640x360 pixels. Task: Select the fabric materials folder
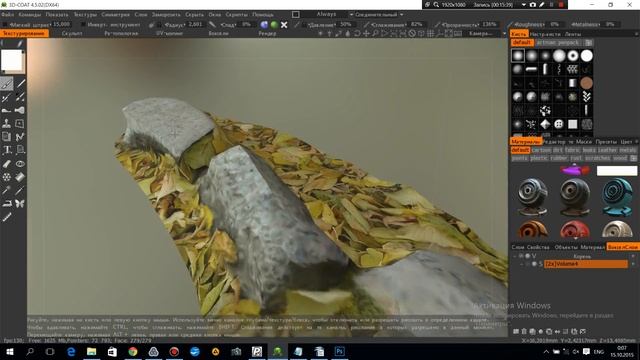click(572, 150)
